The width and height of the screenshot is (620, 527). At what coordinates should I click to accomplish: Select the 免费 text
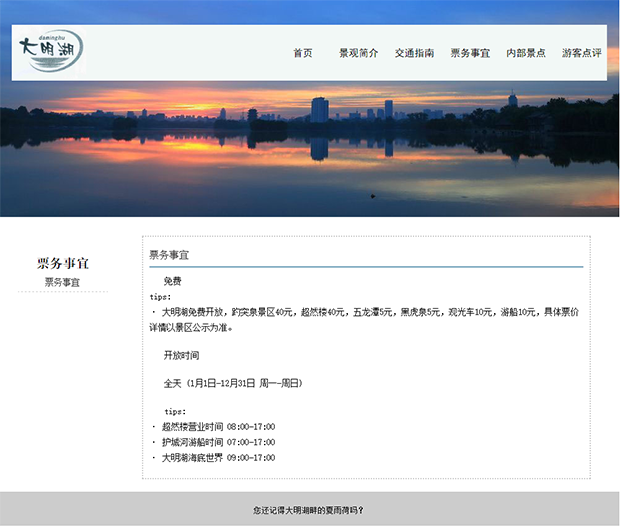coord(172,281)
